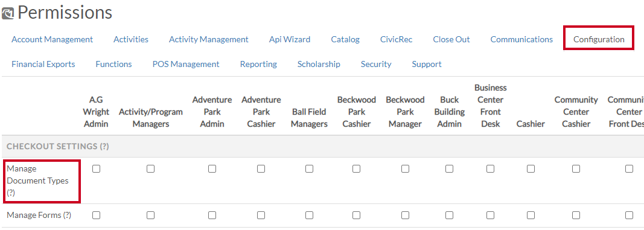
Task: Open the Communications tab
Action: click(521, 39)
